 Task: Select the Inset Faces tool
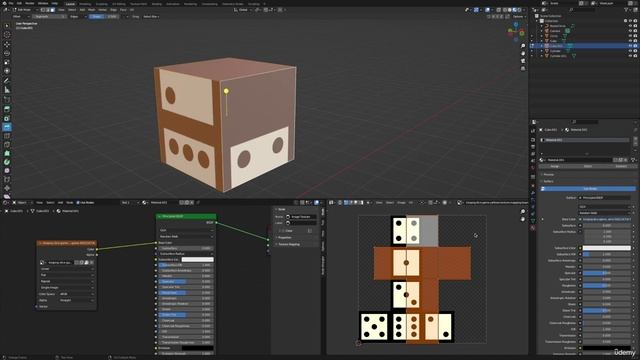click(x=7, y=118)
